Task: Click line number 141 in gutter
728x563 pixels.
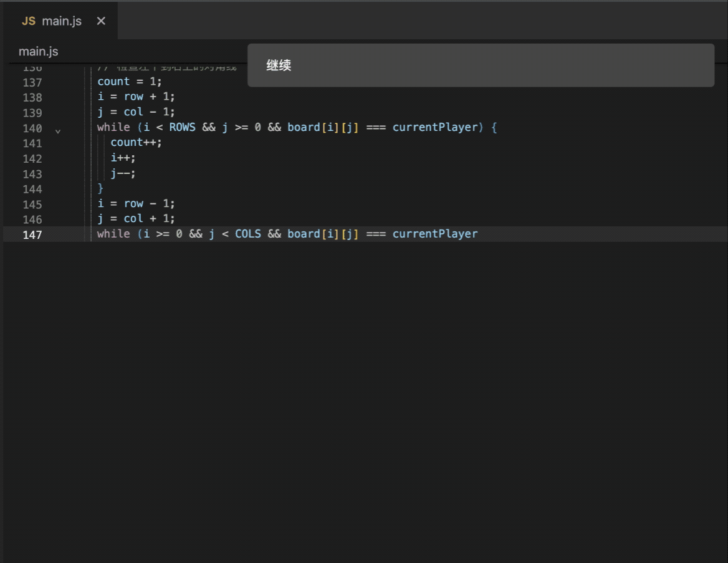Action: (32, 143)
